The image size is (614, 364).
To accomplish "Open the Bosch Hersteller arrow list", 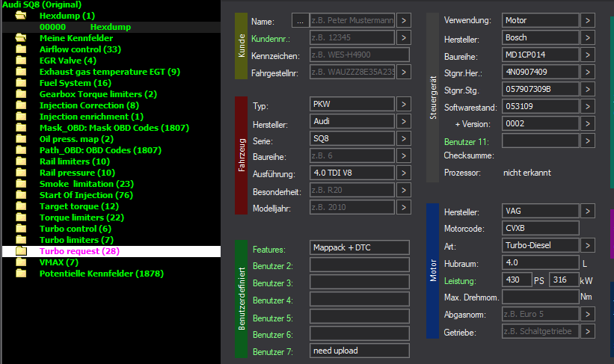I will 587,37.
